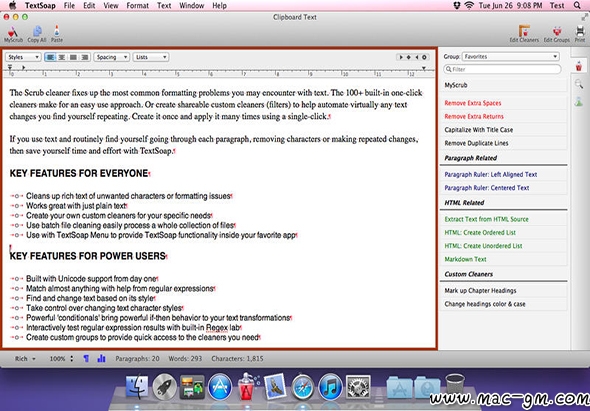Viewport: 590px width, 411px height.
Task: Open the Window menu
Action: [192, 6]
